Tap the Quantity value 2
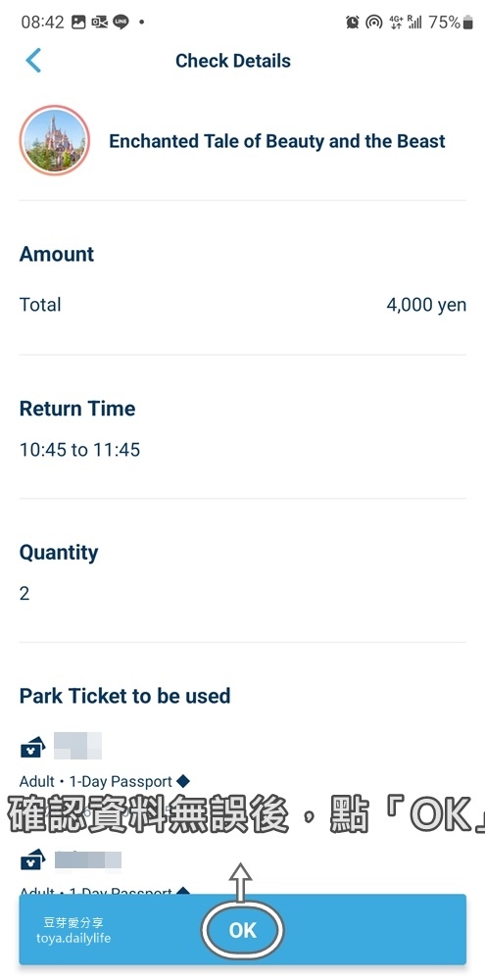This screenshot has height=980, width=485. pos(24,593)
